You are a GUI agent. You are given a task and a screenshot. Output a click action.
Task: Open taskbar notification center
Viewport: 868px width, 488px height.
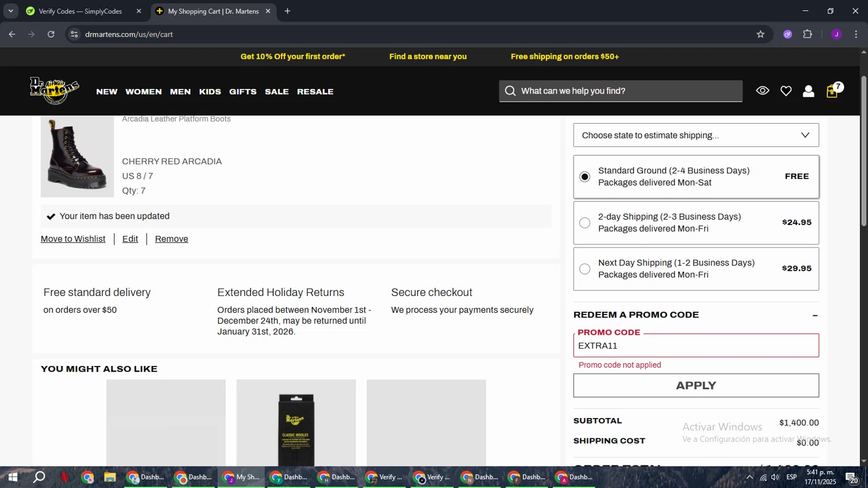(x=852, y=477)
